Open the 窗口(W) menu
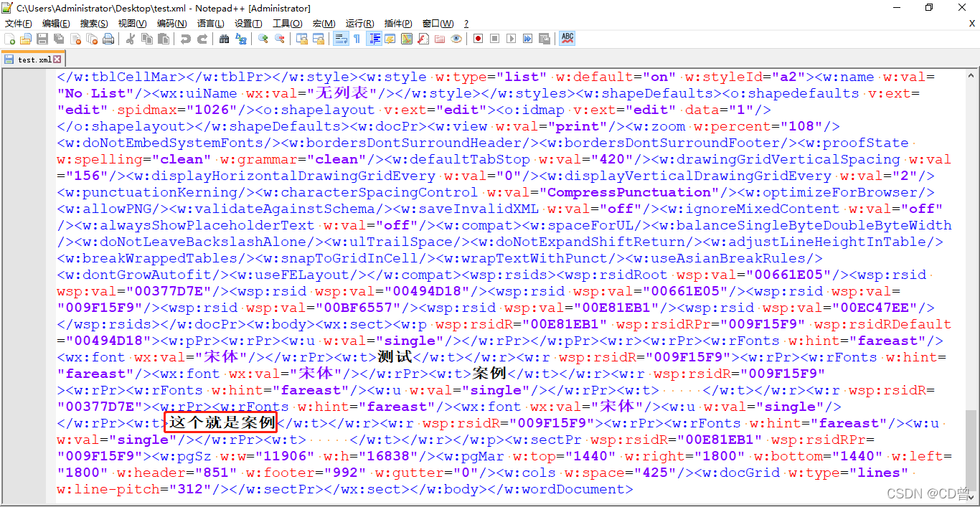This screenshot has height=507, width=980. [x=438, y=24]
